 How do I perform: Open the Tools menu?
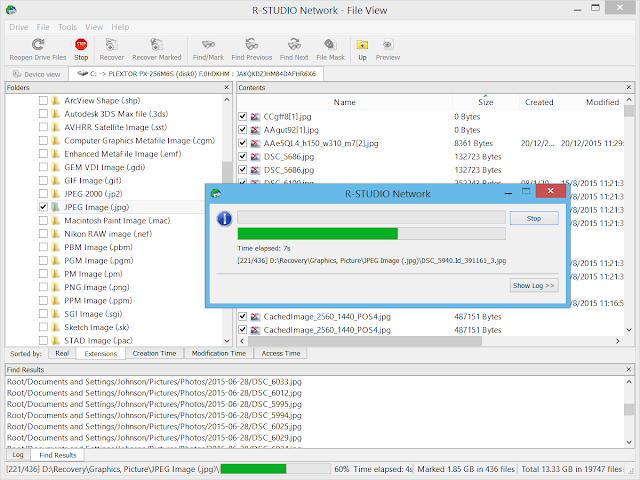point(67,27)
